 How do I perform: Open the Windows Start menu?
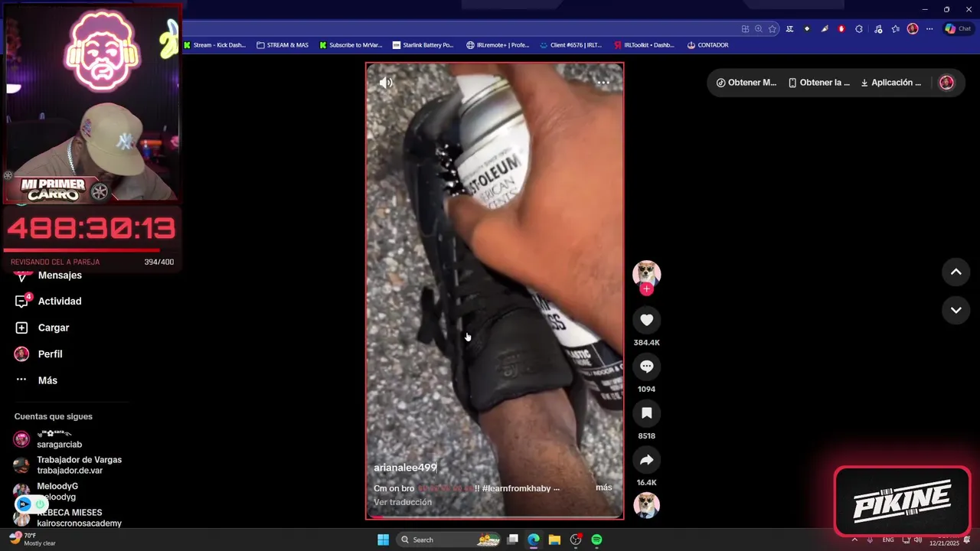[383, 540]
